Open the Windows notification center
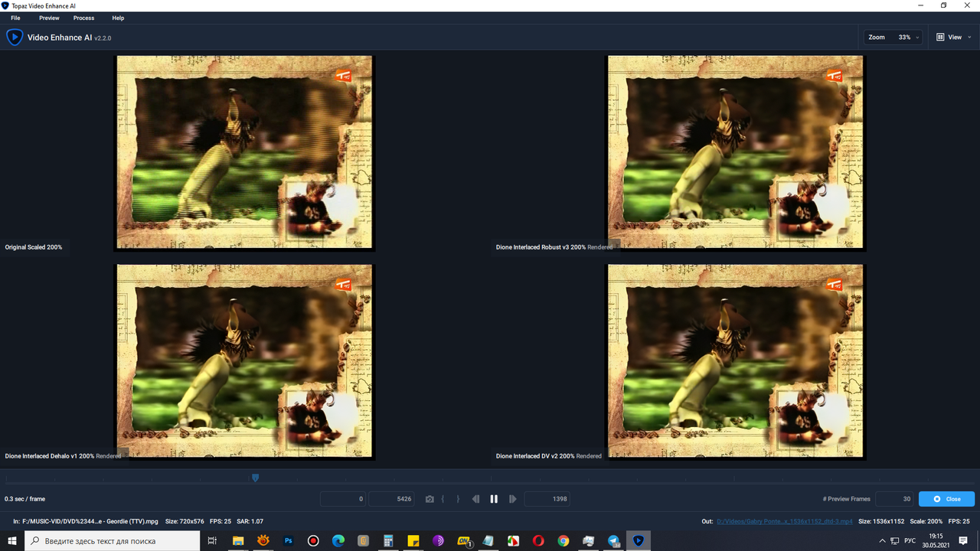This screenshot has width=980, height=551. point(963,540)
